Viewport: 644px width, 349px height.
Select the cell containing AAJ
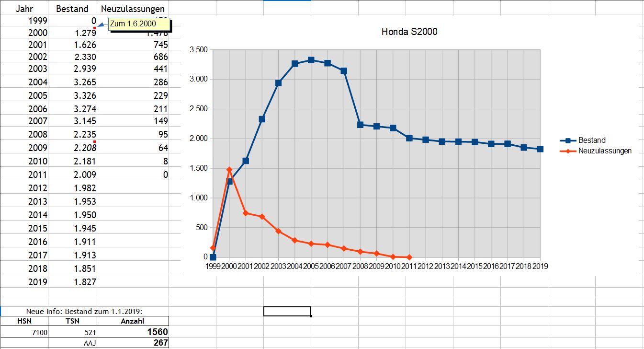pos(72,343)
